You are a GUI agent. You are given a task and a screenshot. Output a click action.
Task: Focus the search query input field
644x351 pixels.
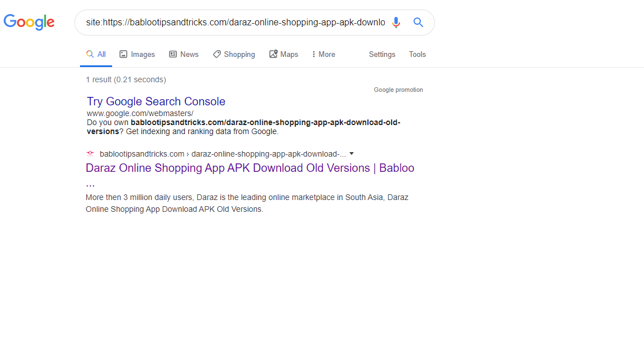(x=236, y=22)
